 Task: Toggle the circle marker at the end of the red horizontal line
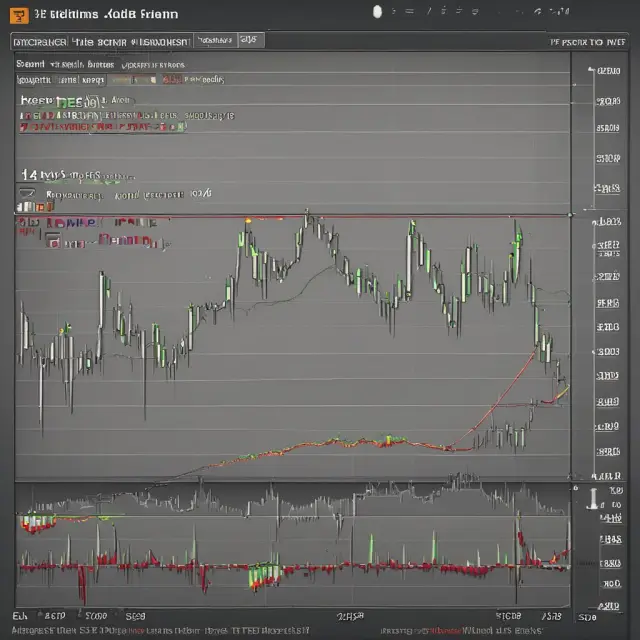pyautogui.click(x=571, y=215)
